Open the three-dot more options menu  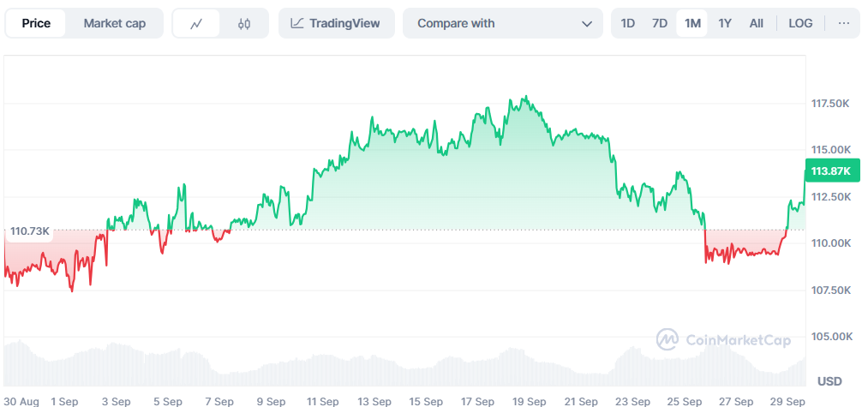pyautogui.click(x=844, y=24)
